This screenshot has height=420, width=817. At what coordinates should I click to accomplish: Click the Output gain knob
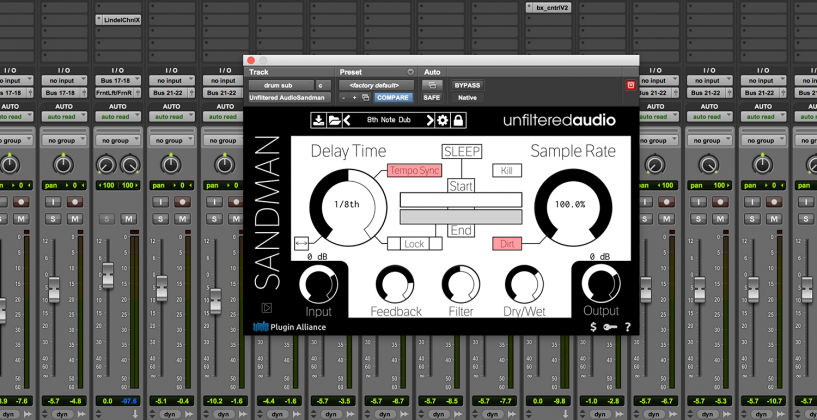click(601, 284)
